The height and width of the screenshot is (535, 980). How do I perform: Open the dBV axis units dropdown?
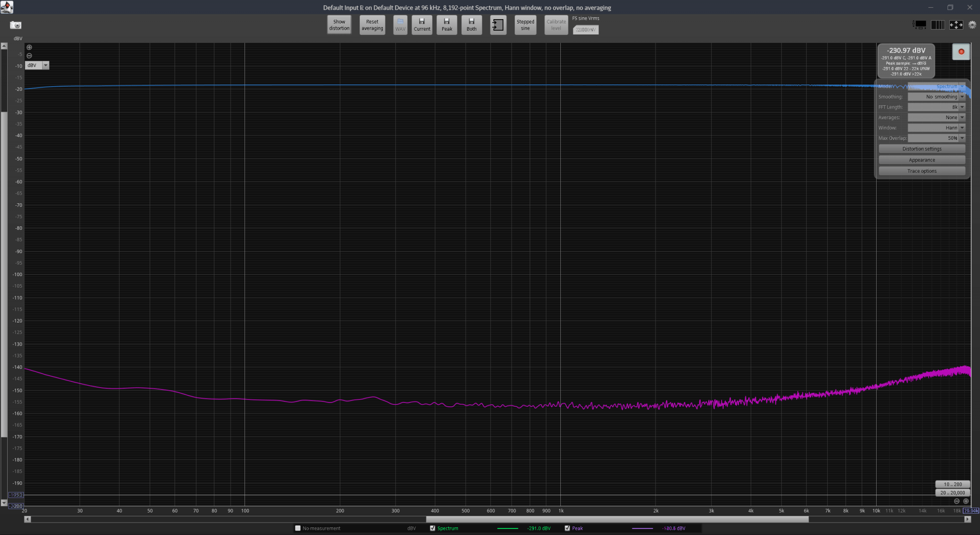click(37, 66)
